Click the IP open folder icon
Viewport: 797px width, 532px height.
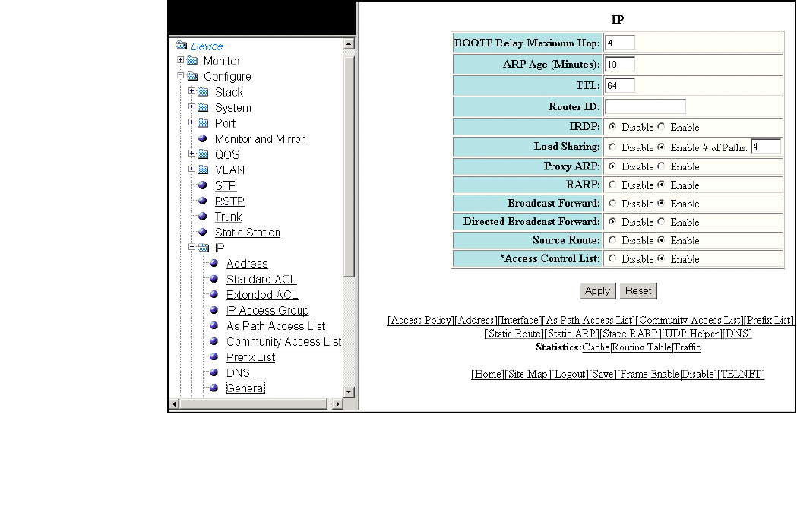point(204,248)
